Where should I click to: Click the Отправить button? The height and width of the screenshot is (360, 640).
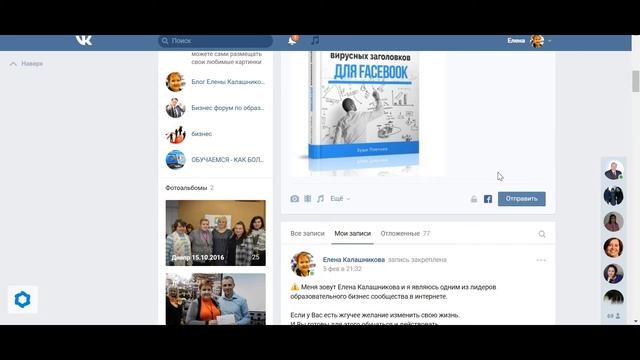click(522, 199)
